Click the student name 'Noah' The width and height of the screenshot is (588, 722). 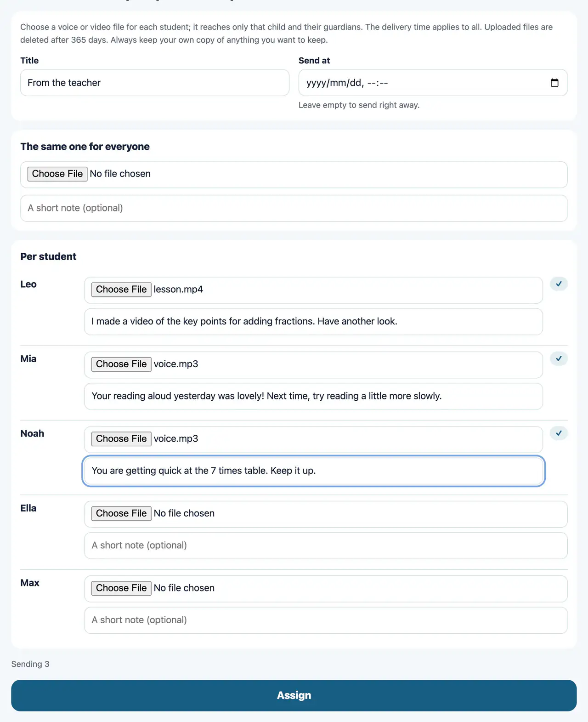32,433
